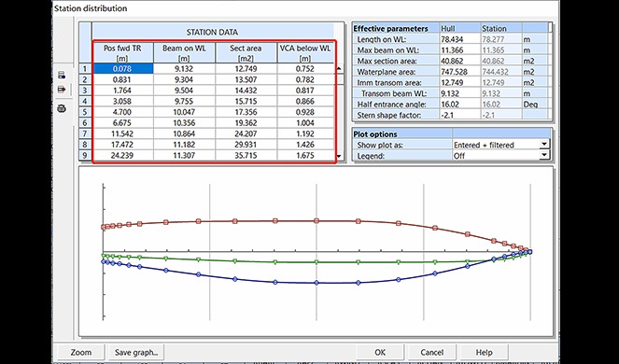Select the Beam on WL cell 10.864
The height and width of the screenshot is (364, 619).
[x=184, y=133]
